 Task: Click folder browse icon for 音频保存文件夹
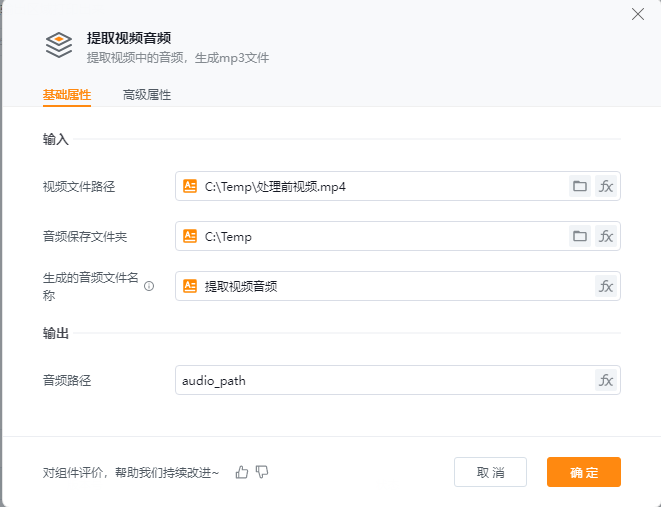579,236
